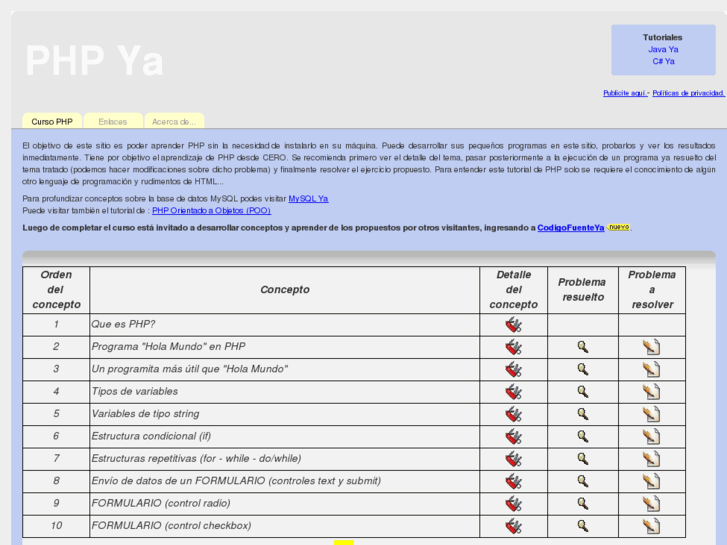The image size is (727, 545).
Task: Open problem-to-solve pencil icon for row 3
Action: point(651,369)
